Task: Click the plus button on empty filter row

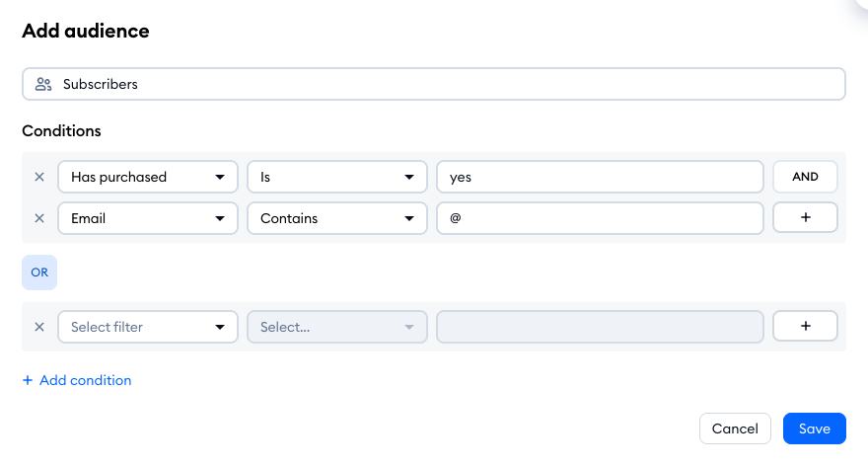Action: pos(805,327)
